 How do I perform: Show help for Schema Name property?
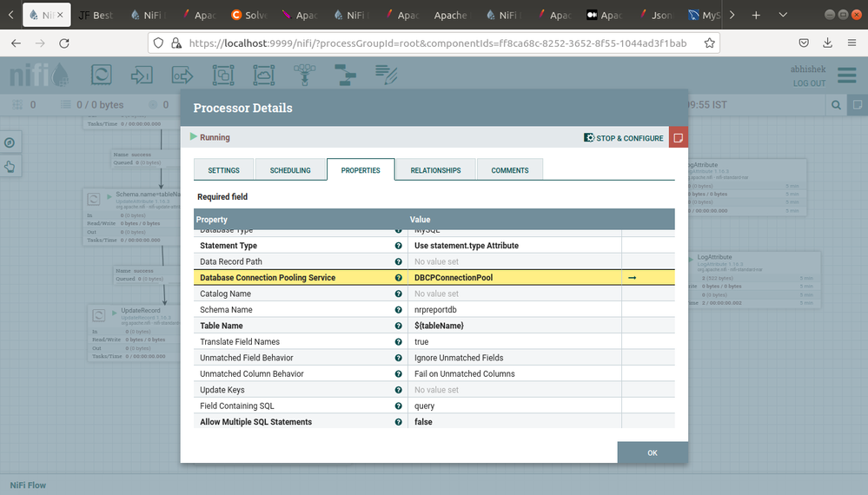(x=398, y=310)
